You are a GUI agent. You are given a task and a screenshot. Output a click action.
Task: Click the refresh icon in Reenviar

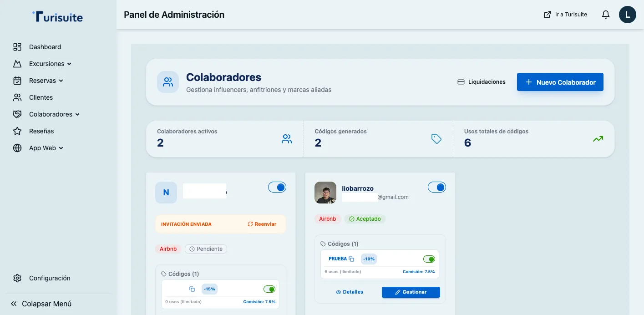click(250, 224)
